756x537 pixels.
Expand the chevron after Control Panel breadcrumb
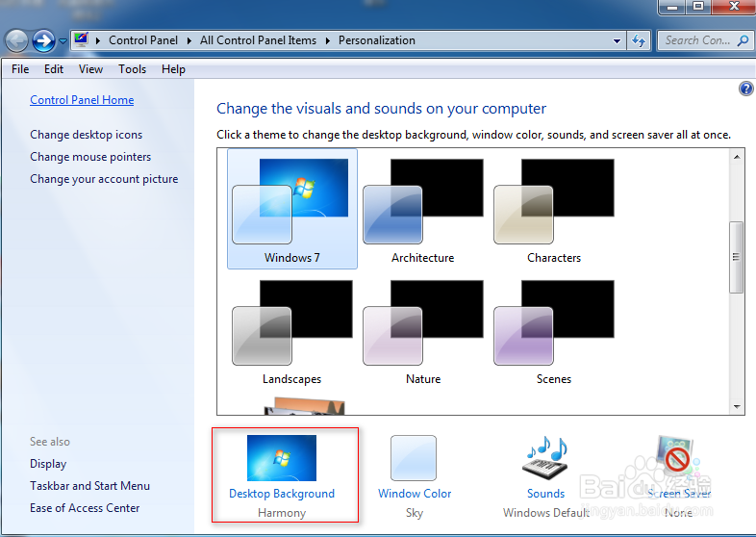click(x=189, y=40)
